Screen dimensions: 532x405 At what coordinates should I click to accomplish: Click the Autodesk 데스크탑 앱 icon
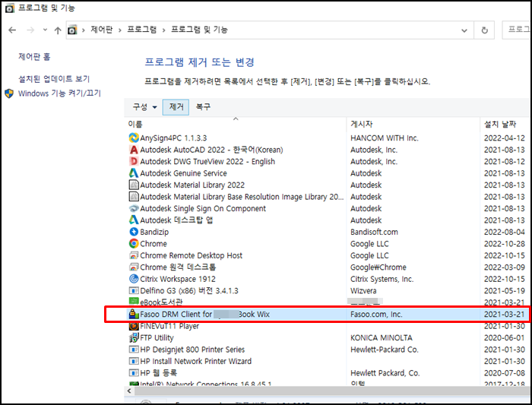coord(134,220)
